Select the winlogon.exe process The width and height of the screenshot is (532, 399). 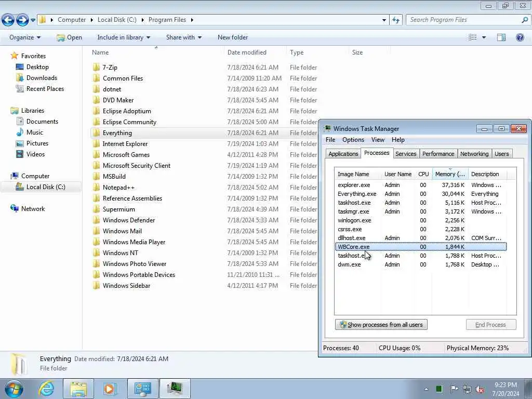coord(421,220)
